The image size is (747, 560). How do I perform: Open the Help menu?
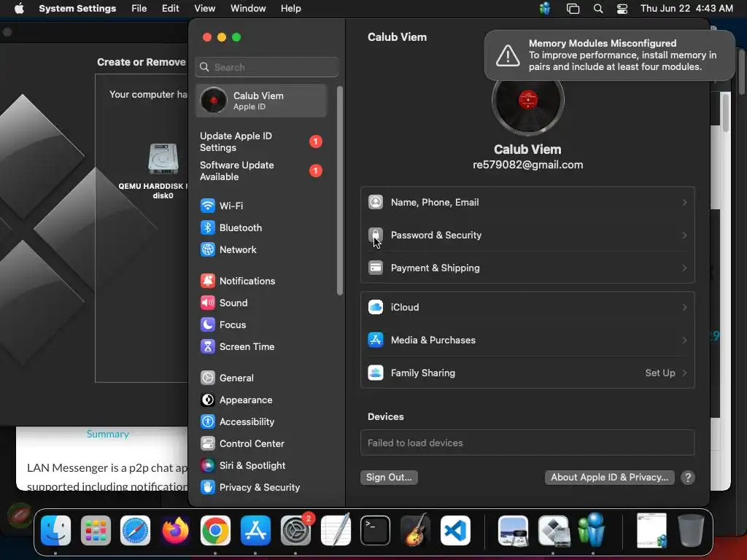pyautogui.click(x=290, y=9)
